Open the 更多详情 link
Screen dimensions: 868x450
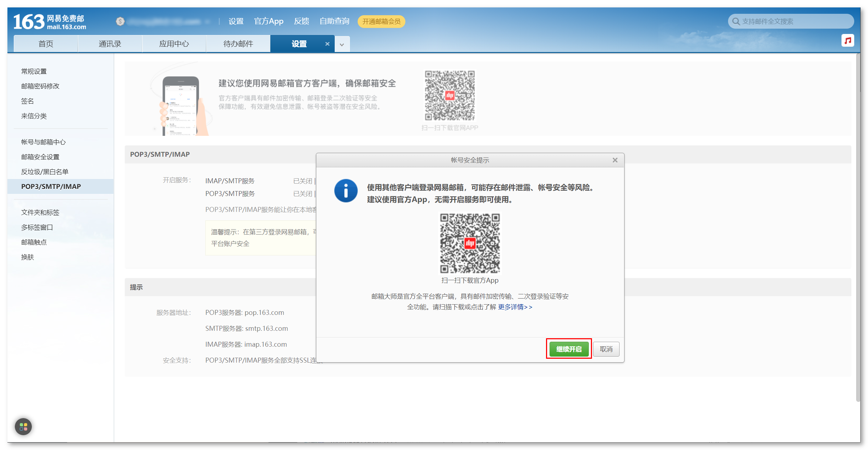tap(515, 307)
